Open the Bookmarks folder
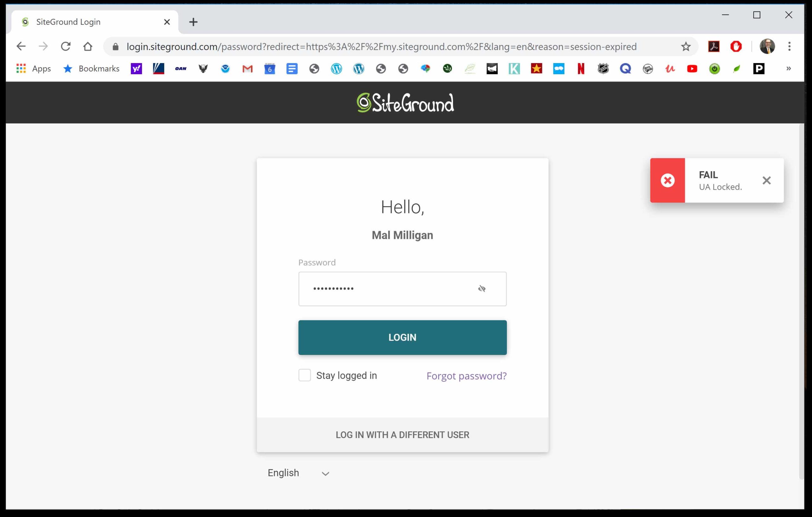Image resolution: width=812 pixels, height=517 pixels. coord(91,69)
